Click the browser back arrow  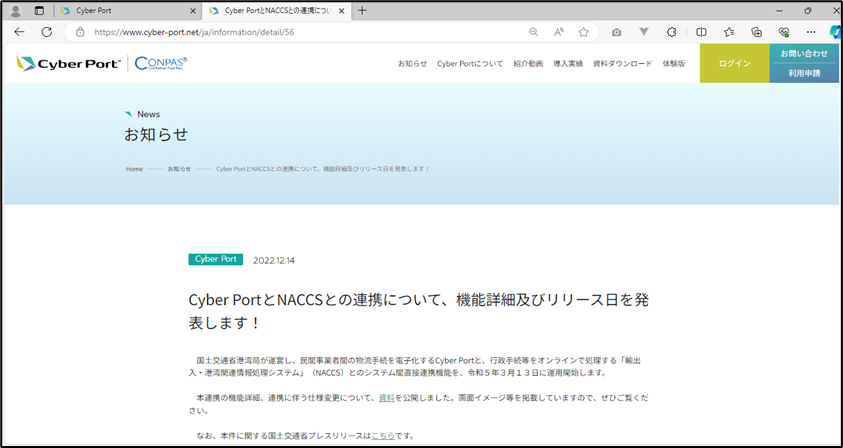pyautogui.click(x=19, y=32)
